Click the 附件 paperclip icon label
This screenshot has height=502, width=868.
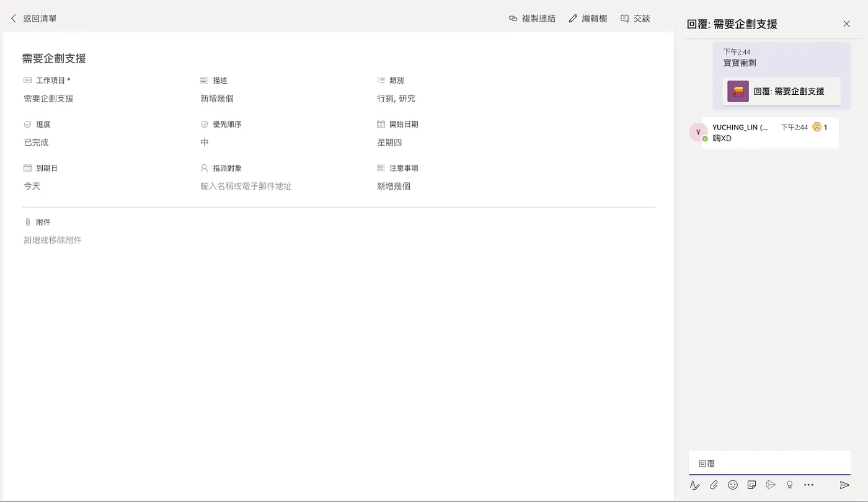(27, 222)
